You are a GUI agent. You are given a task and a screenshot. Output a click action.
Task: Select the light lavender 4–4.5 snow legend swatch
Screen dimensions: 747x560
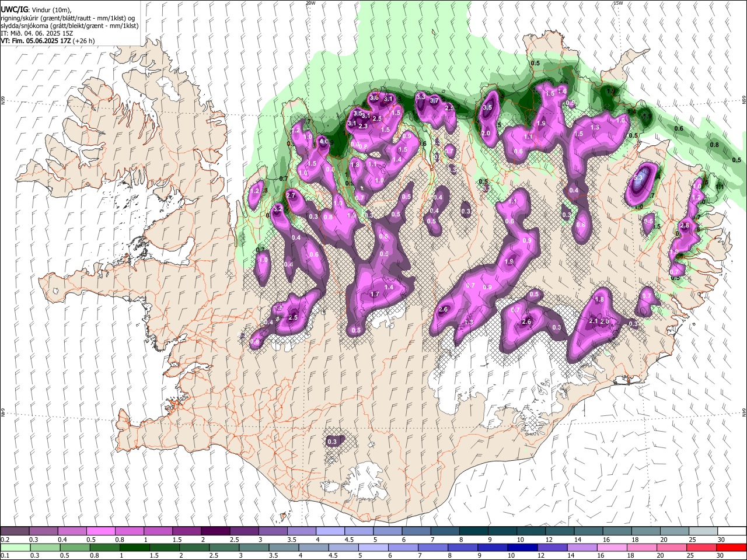point(330,531)
